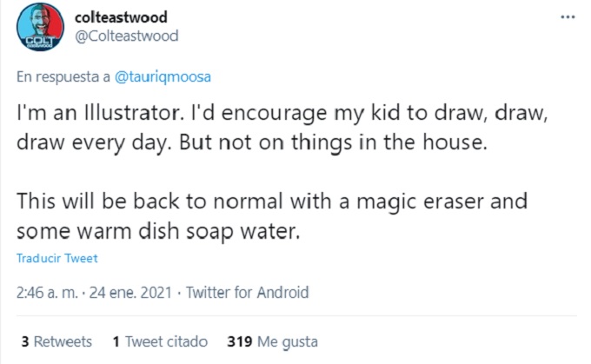
Task: Click the Traducir Tweet link
Action: pyautogui.click(x=57, y=259)
